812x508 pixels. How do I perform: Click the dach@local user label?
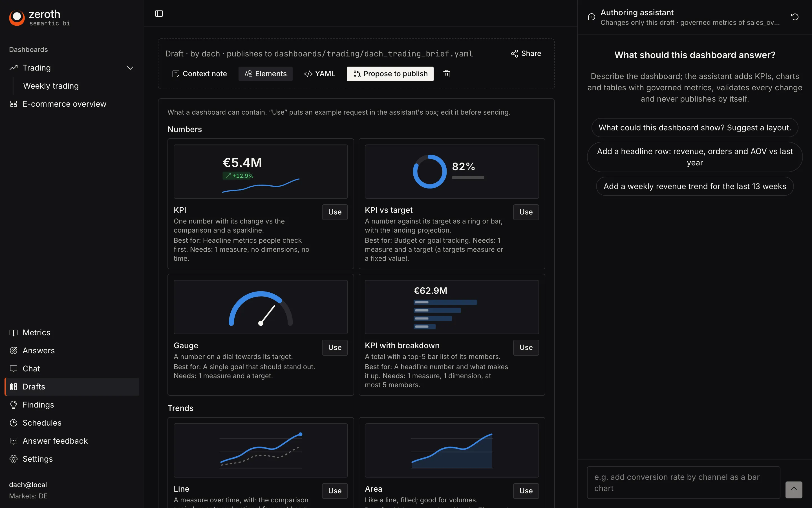[x=28, y=485]
